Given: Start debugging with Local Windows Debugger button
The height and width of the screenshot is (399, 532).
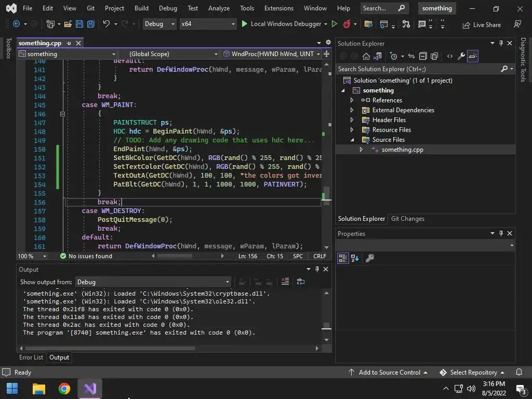Looking at the screenshot, I should [x=281, y=24].
